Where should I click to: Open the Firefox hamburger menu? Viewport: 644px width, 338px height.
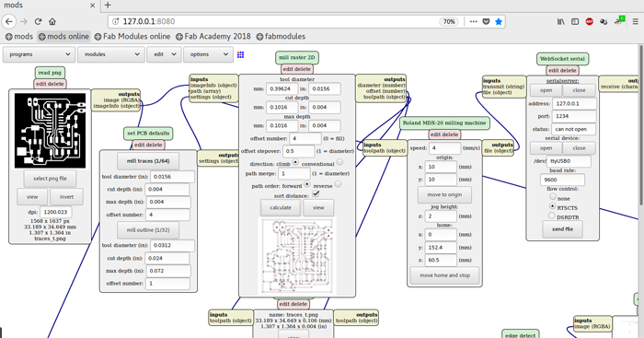point(636,21)
